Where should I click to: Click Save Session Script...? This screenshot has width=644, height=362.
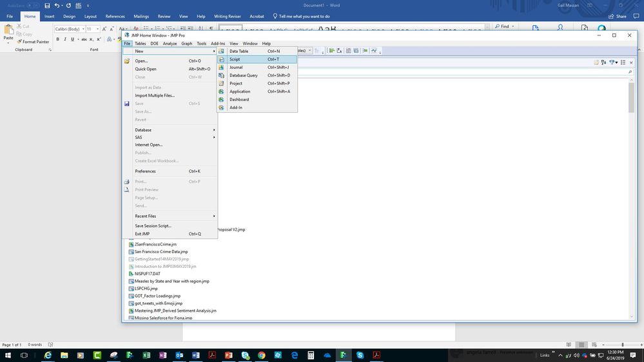(170, 225)
